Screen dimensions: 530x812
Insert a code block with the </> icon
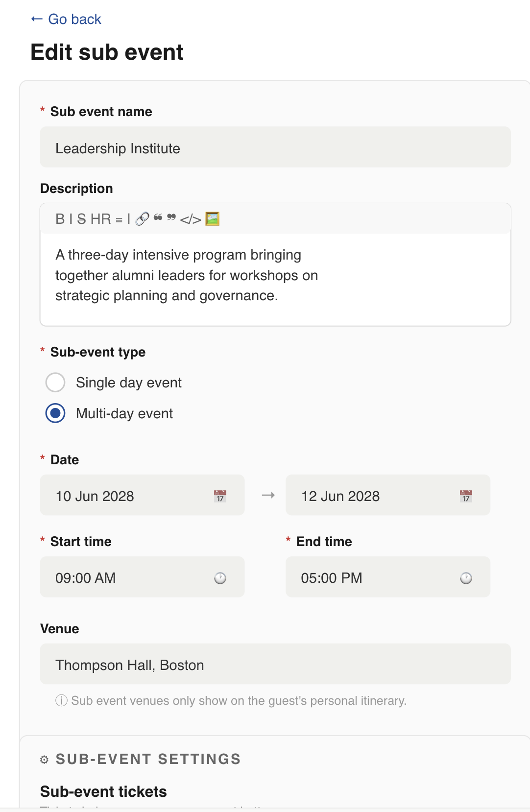(191, 219)
